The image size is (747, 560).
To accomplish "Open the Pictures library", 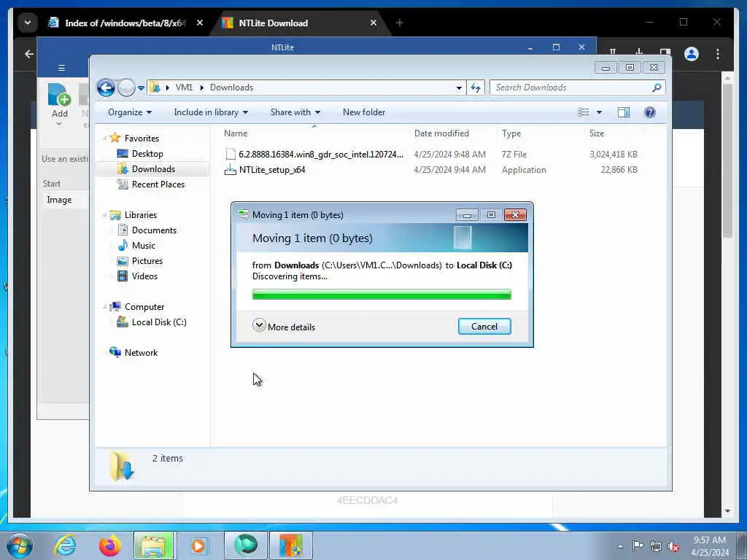I will [x=147, y=261].
